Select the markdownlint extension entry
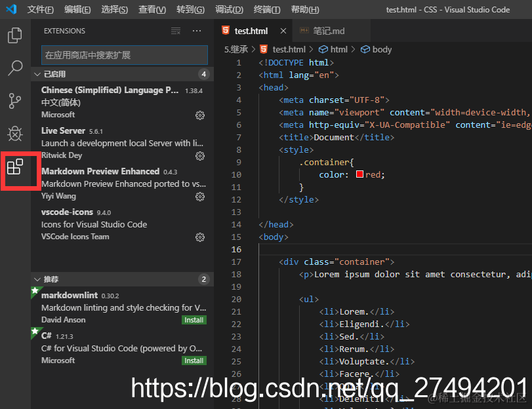The width and height of the screenshot is (532, 409). coord(122,307)
